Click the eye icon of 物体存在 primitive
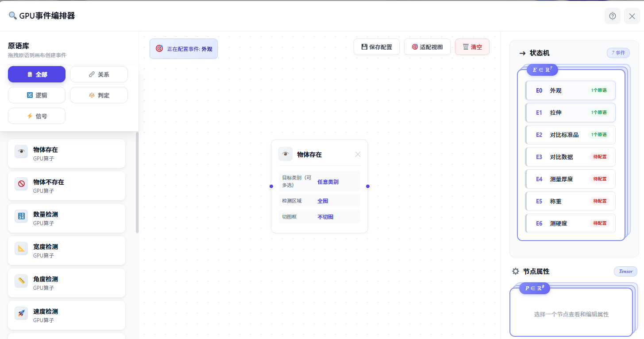The width and height of the screenshot is (644, 339). (x=21, y=152)
